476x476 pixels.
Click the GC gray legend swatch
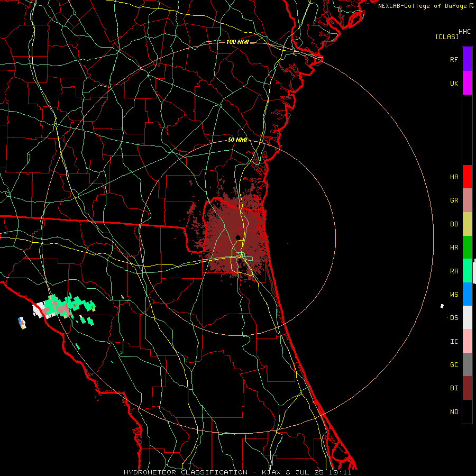pyautogui.click(x=467, y=364)
